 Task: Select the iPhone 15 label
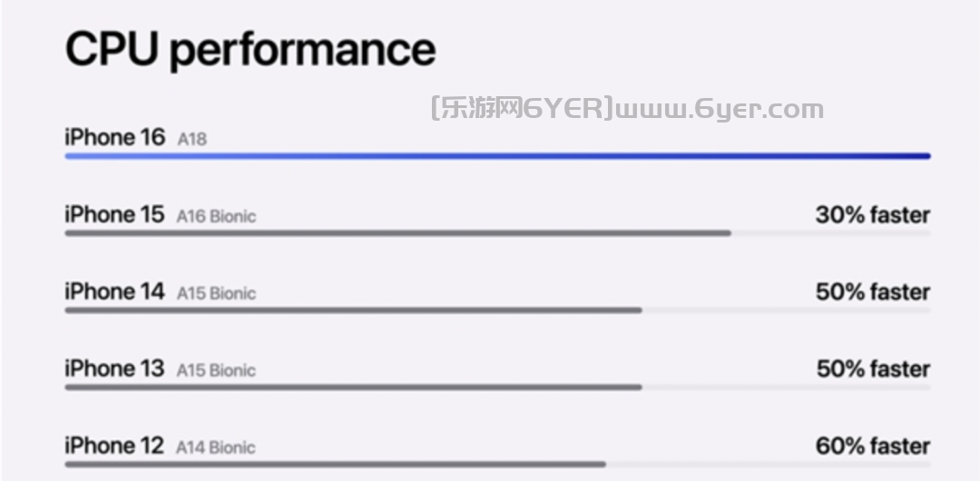(x=114, y=214)
